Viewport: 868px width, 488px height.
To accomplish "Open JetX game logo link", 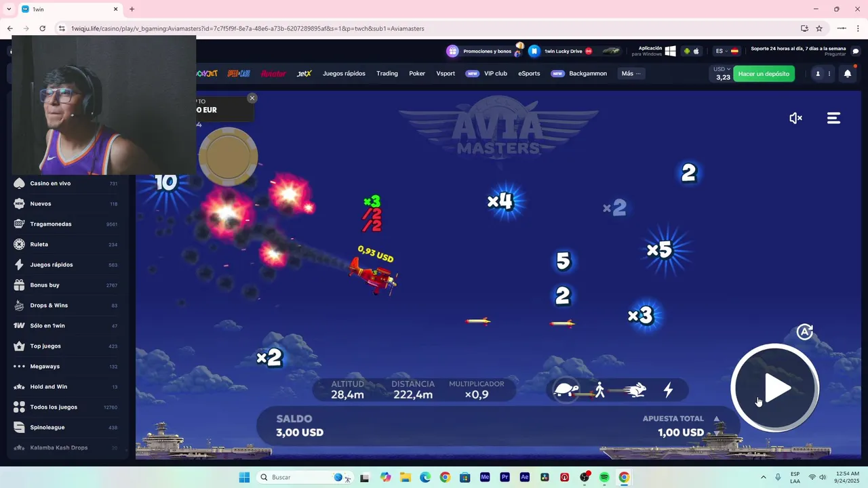I will 304,73.
